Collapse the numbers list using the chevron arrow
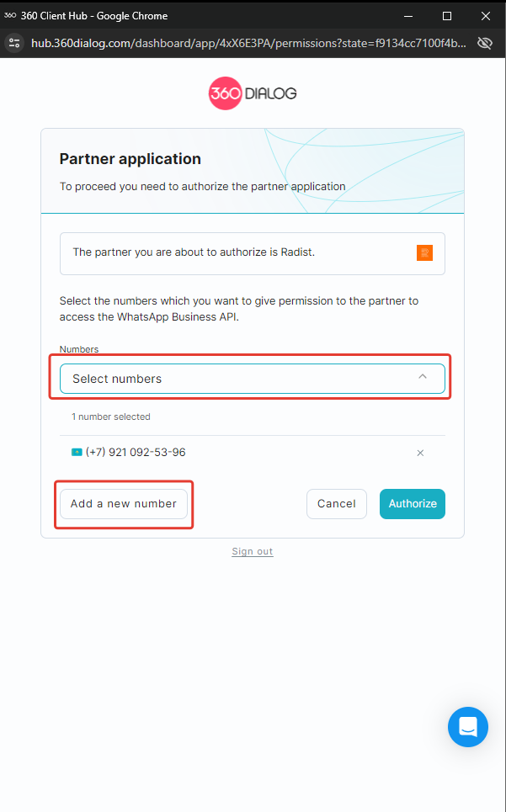The height and width of the screenshot is (812, 506). click(423, 378)
